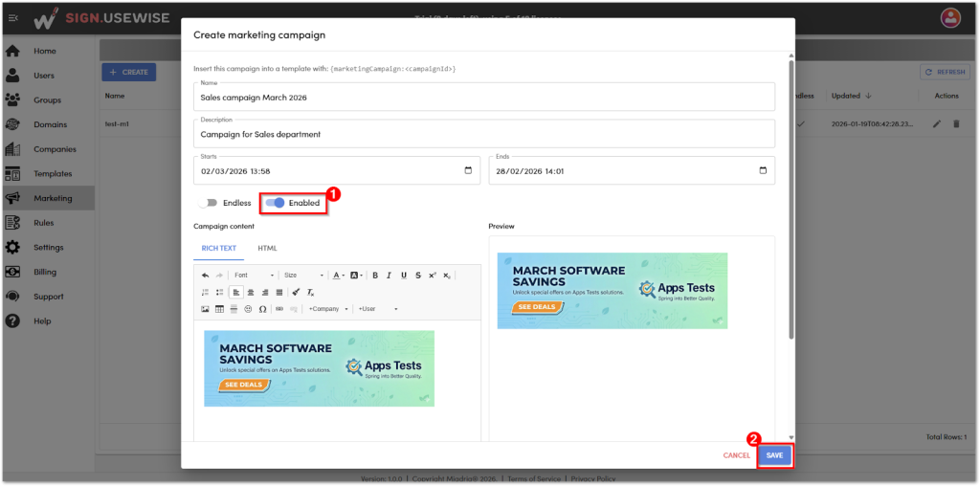Disable the Enabled toggle switch
This screenshot has height=486, width=980.
click(276, 203)
